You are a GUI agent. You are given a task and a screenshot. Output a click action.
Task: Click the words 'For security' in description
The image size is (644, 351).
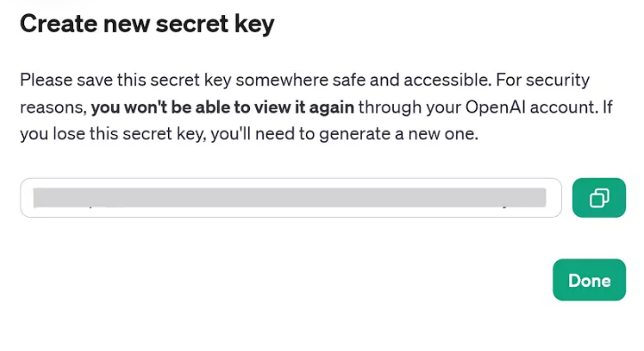pyautogui.click(x=543, y=80)
